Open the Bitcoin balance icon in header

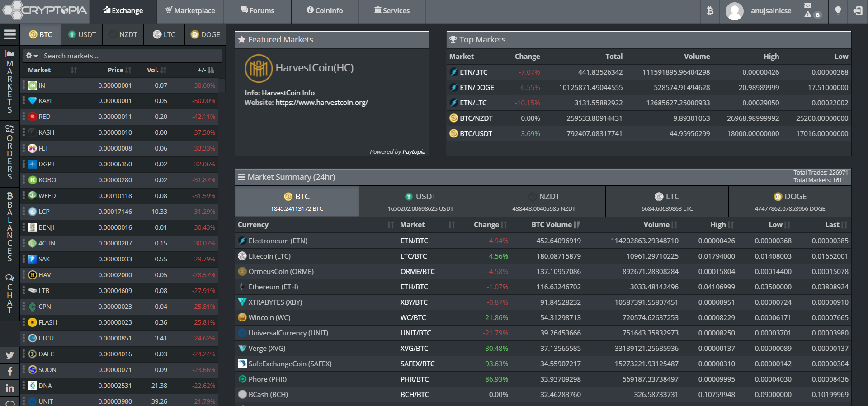pyautogui.click(x=710, y=11)
